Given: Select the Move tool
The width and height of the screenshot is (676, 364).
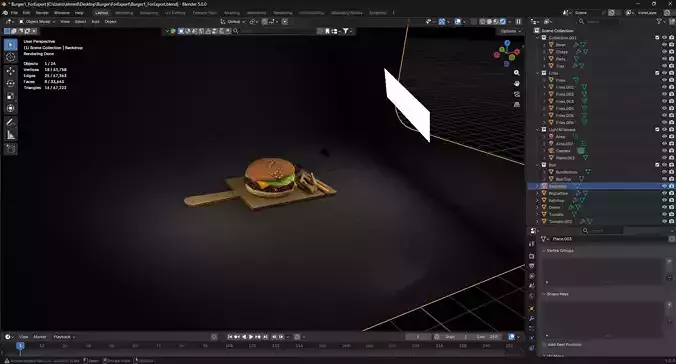Looking at the screenshot, I should 11,71.
